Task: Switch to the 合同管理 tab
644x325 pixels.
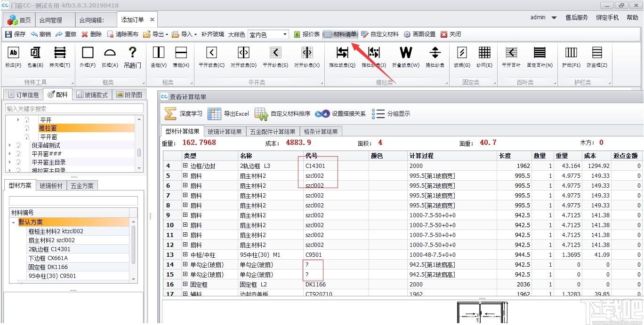Action: 50,20
